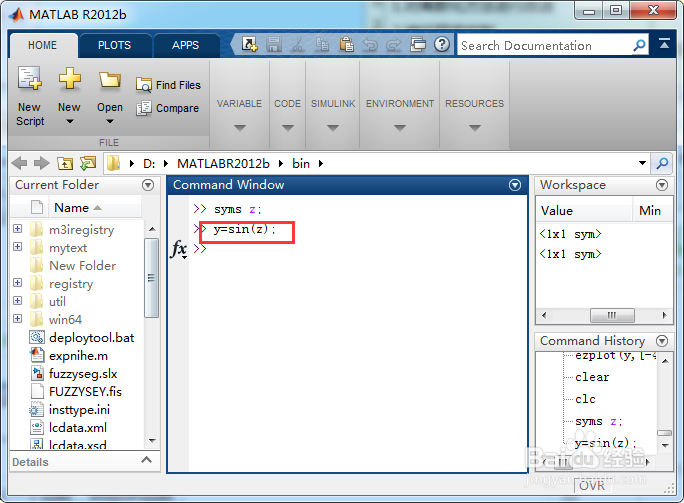Click the New Script icon
The height and width of the screenshot is (503, 684).
(30, 79)
